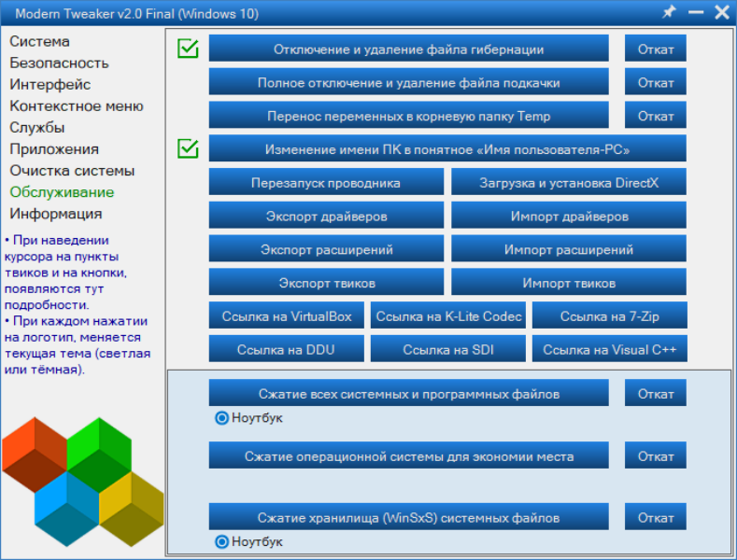Close the Modern Tweaker window
This screenshot has height=560, width=737.
click(x=722, y=12)
